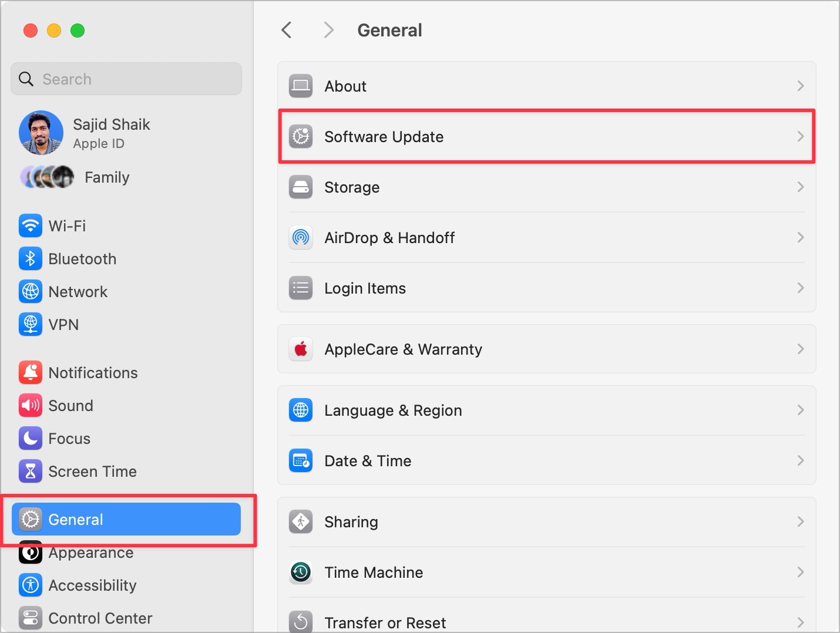This screenshot has width=840, height=633.
Task: Open the Accessibility icon in sidebar
Action: click(30, 585)
